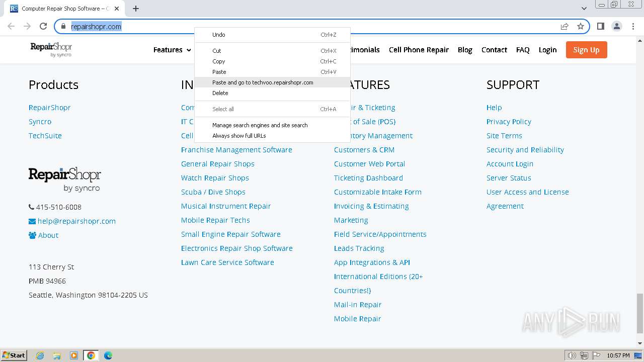The image size is (644, 362).
Task: Choose Cut in the context menu
Action: click(x=272, y=51)
